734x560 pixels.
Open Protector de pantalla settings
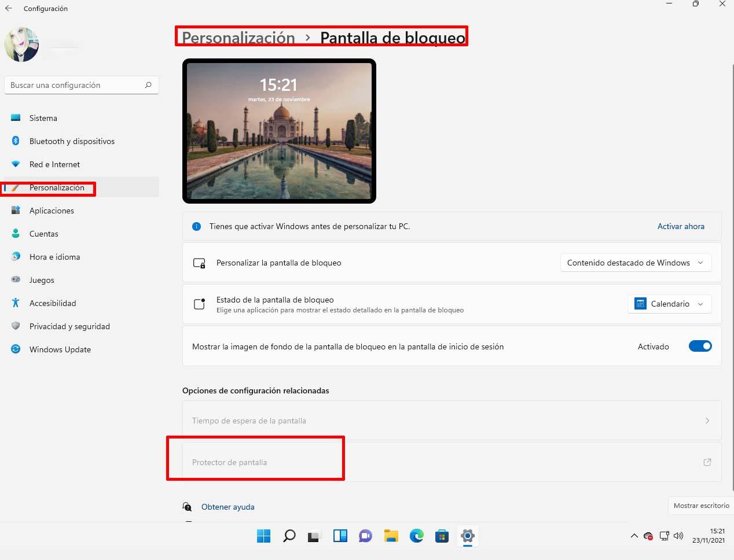pos(230,462)
